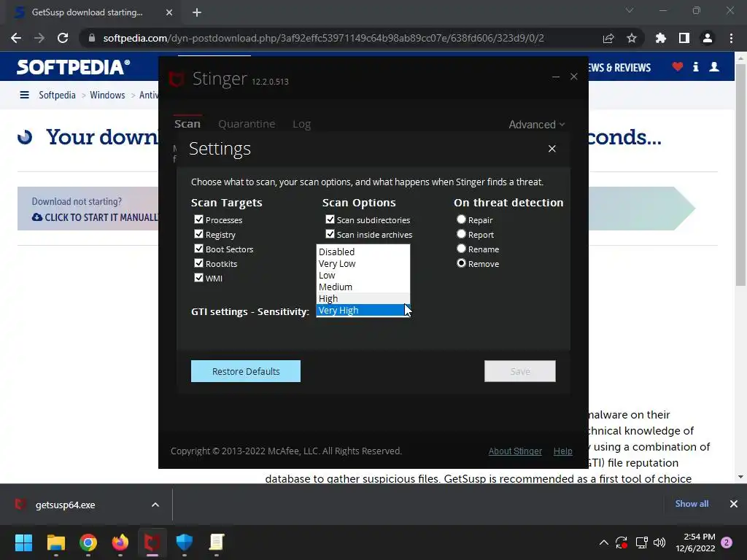
Task: Open the Chrome profile icon
Action: pyautogui.click(x=708, y=38)
